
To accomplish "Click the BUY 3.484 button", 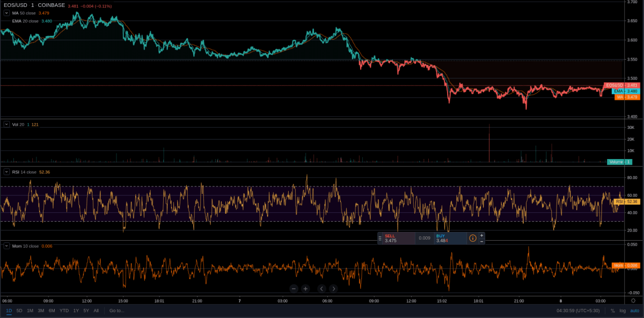I will (450, 238).
